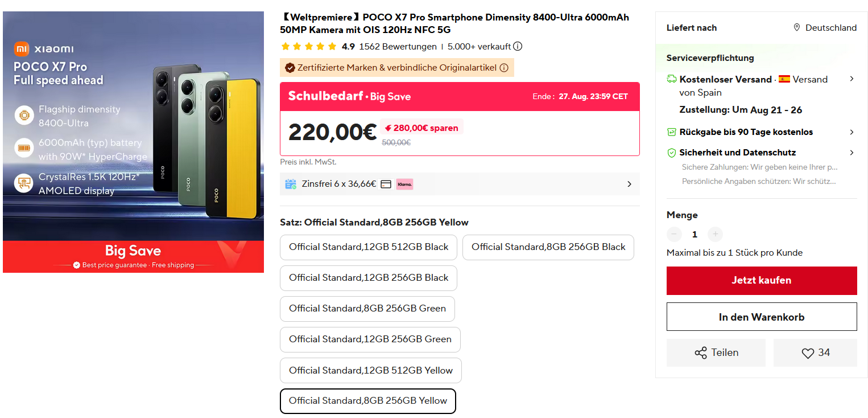The height and width of the screenshot is (418, 868).
Task: Click the Klarna payment logo
Action: point(404,184)
